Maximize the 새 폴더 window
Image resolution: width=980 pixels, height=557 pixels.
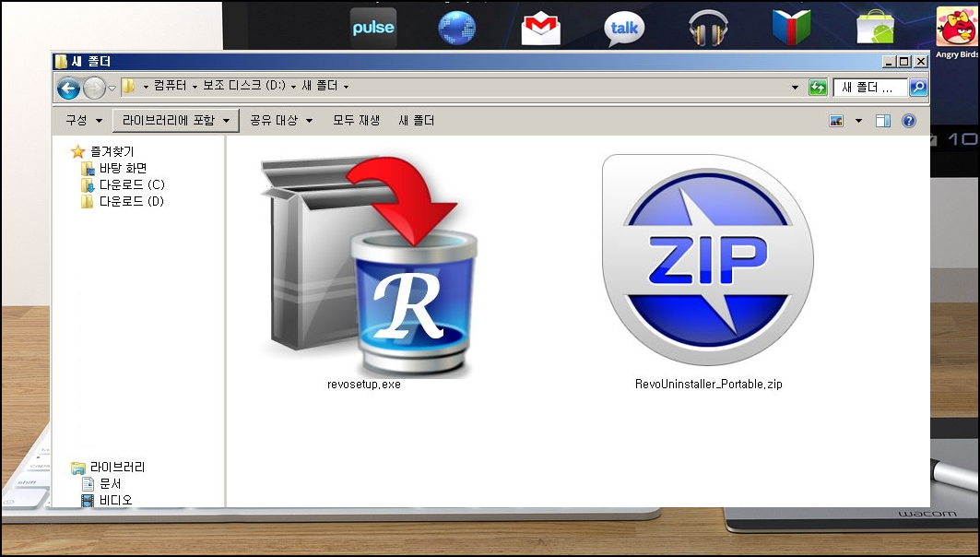(x=903, y=61)
